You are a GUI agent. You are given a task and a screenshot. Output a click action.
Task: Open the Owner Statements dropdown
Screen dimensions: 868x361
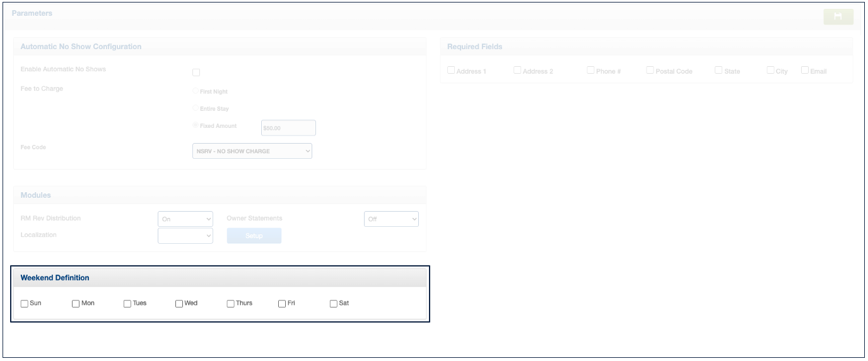[x=391, y=219]
